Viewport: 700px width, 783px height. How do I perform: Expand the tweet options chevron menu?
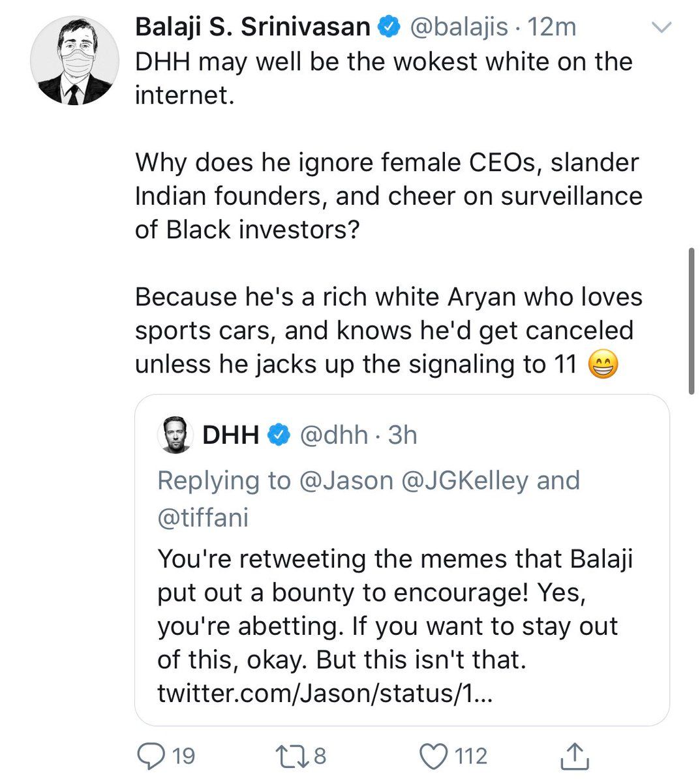662,27
